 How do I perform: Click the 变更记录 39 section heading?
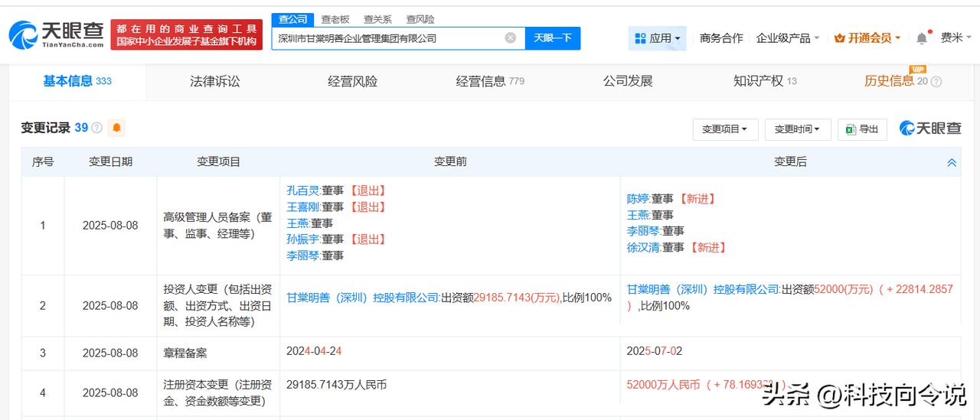[54, 128]
